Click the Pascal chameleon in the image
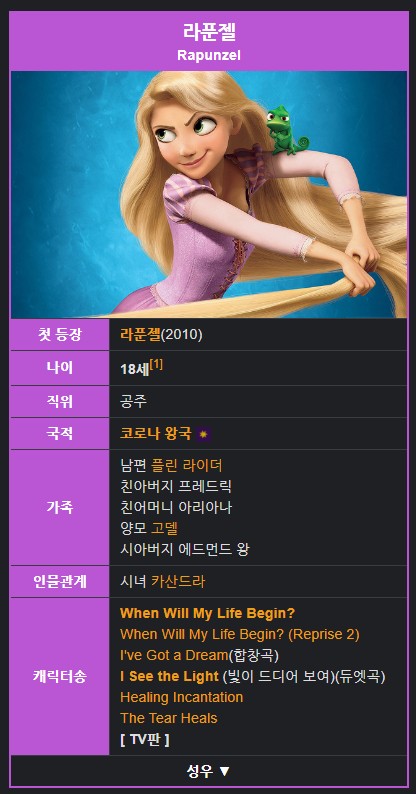 click(x=287, y=130)
